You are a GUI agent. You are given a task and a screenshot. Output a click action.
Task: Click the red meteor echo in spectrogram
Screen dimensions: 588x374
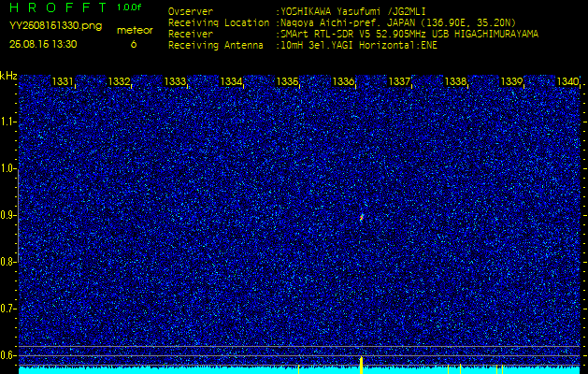[362, 217]
